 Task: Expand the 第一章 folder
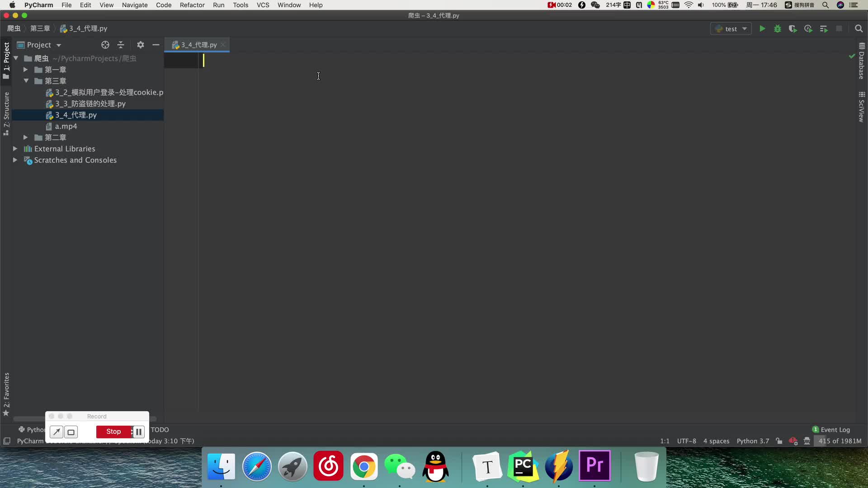pyautogui.click(x=26, y=70)
